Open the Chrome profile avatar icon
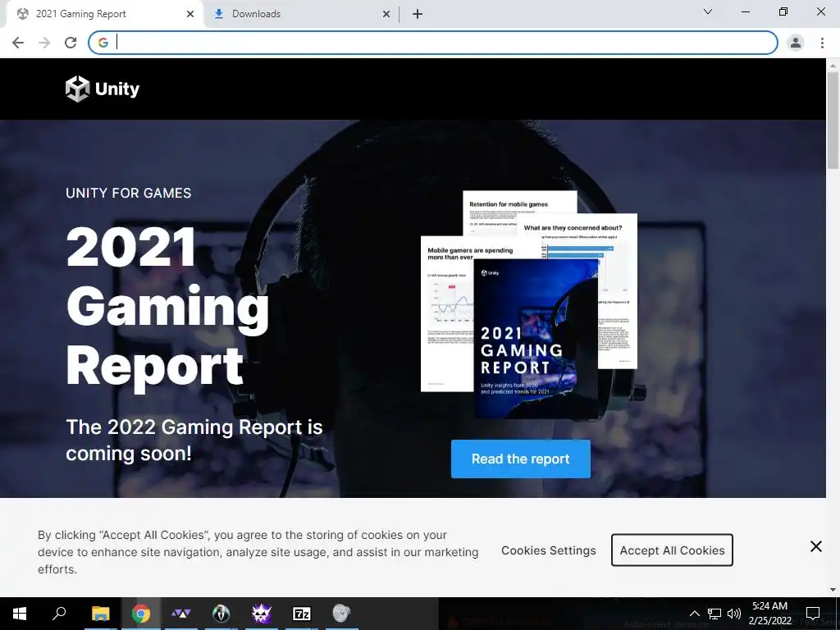This screenshot has width=840, height=630. point(796,43)
